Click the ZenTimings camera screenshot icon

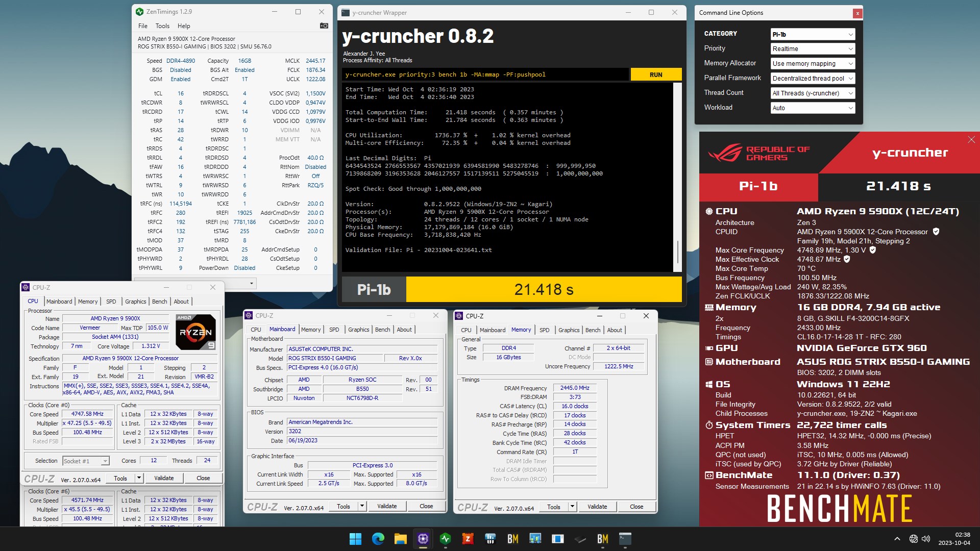pyautogui.click(x=324, y=26)
